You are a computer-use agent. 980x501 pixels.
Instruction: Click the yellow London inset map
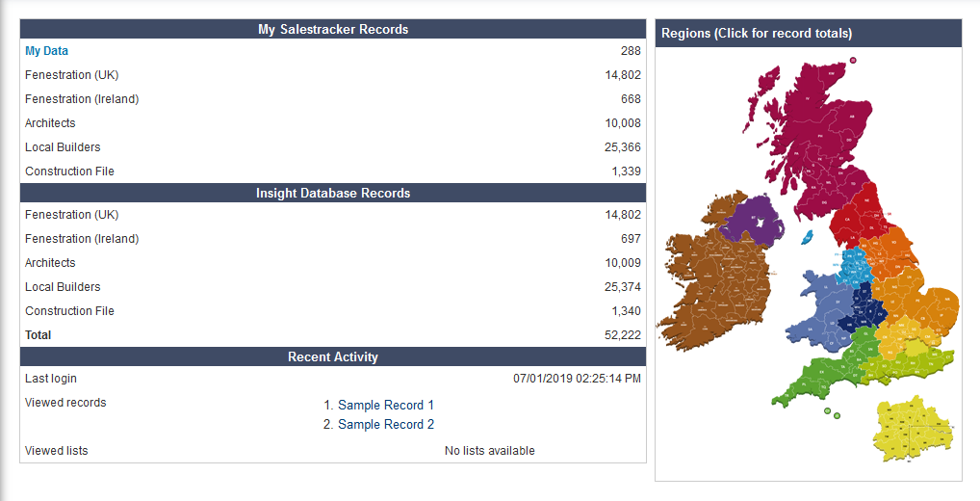point(910,429)
